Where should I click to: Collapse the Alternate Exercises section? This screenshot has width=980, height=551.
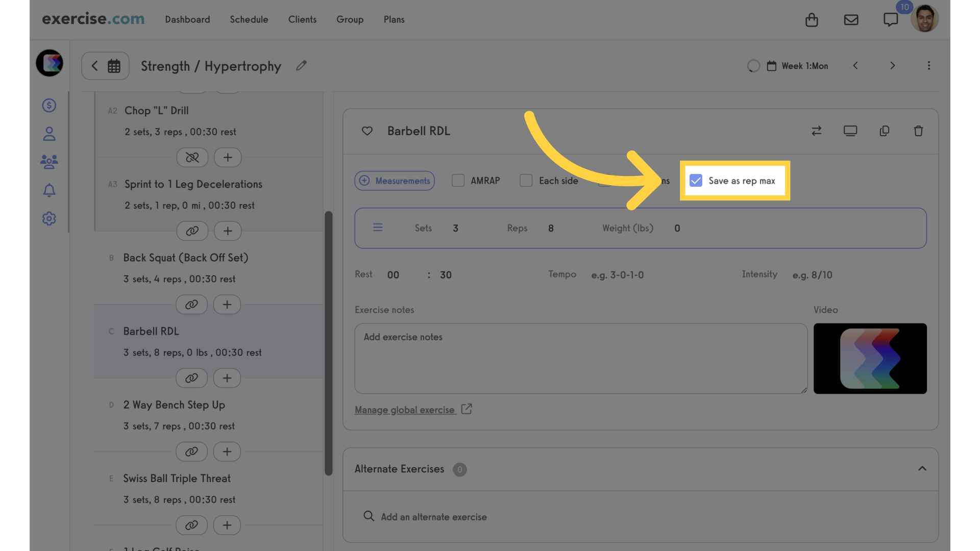click(x=922, y=469)
